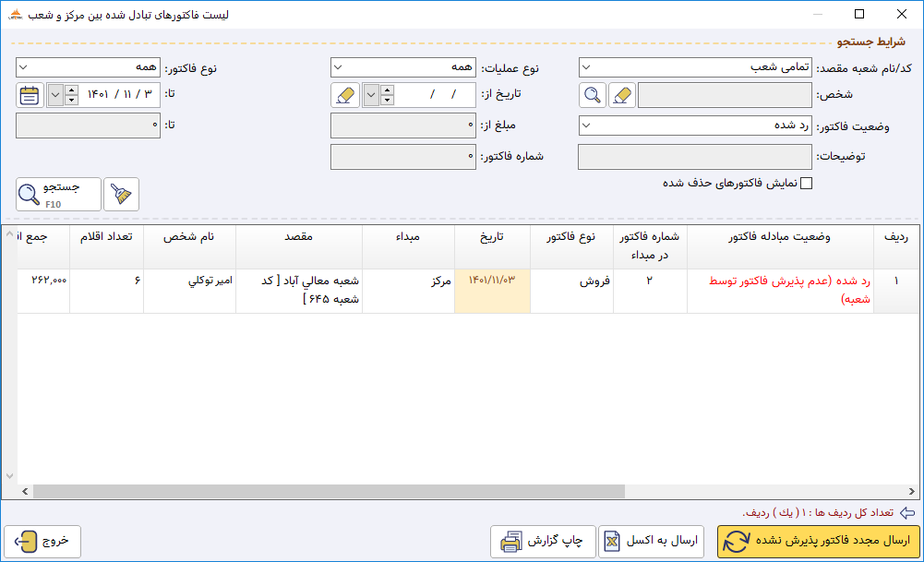Click the 'شعبه معالي آباد' destination cell
The width and height of the screenshot is (924, 562).
[x=299, y=291]
